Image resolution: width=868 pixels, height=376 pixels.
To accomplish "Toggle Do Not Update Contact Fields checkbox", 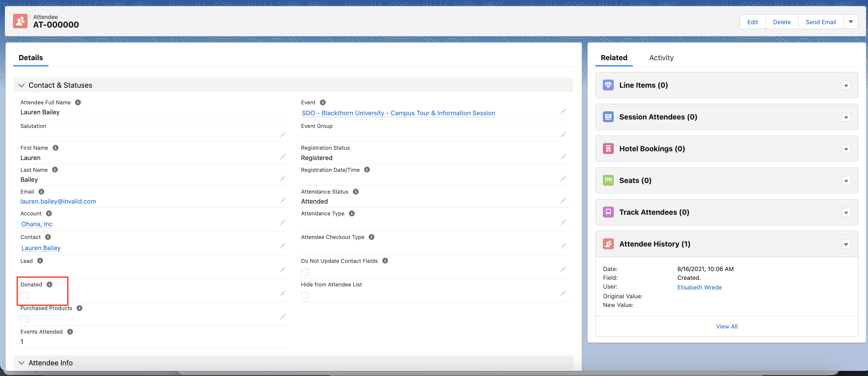I will [305, 272].
